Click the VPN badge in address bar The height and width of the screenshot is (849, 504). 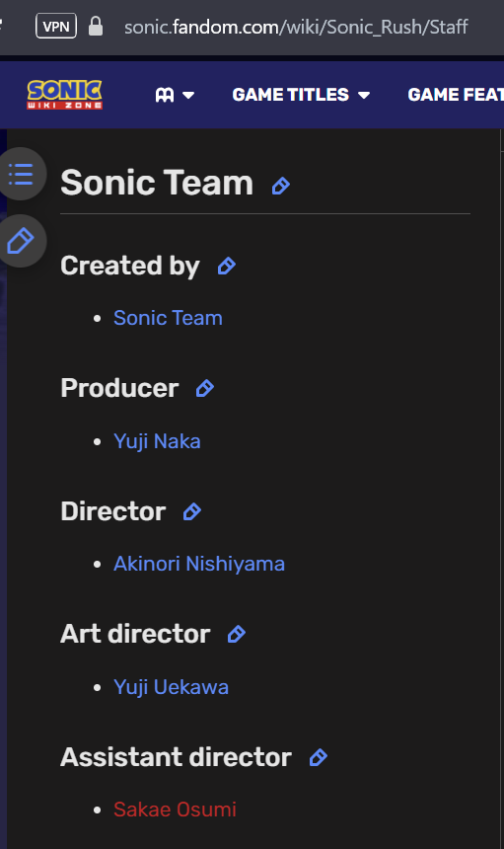[56, 26]
